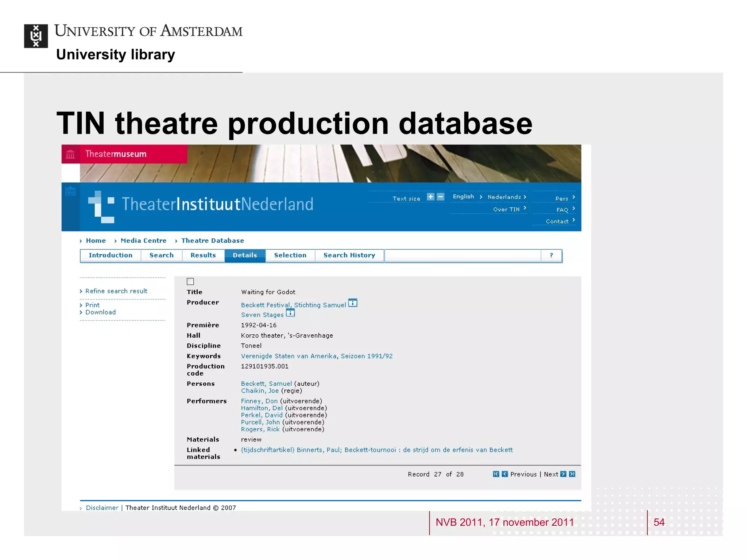747x560 pixels.
Task: Jump to last record icon
Action: point(572,474)
